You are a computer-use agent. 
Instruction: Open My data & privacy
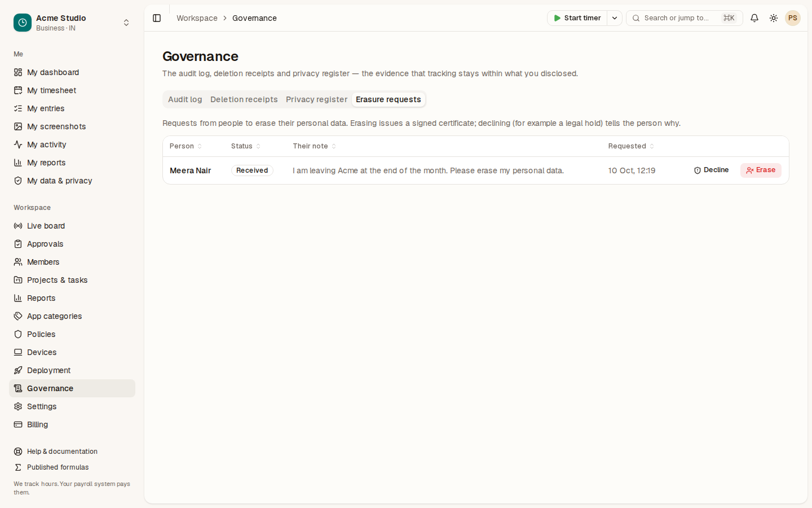point(72,181)
